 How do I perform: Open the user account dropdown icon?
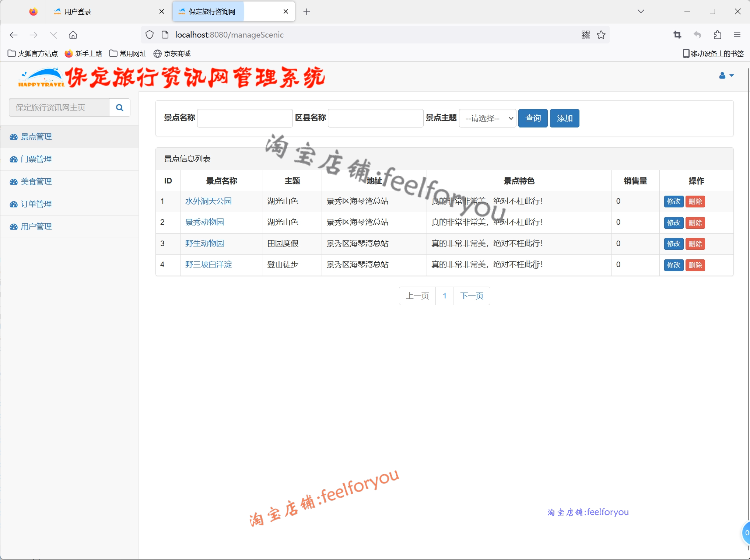(726, 76)
